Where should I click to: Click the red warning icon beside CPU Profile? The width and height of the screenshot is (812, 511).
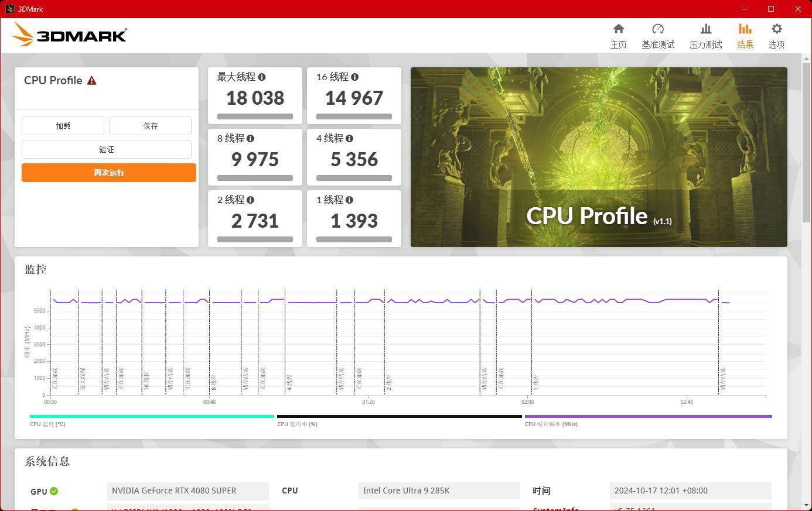point(91,81)
